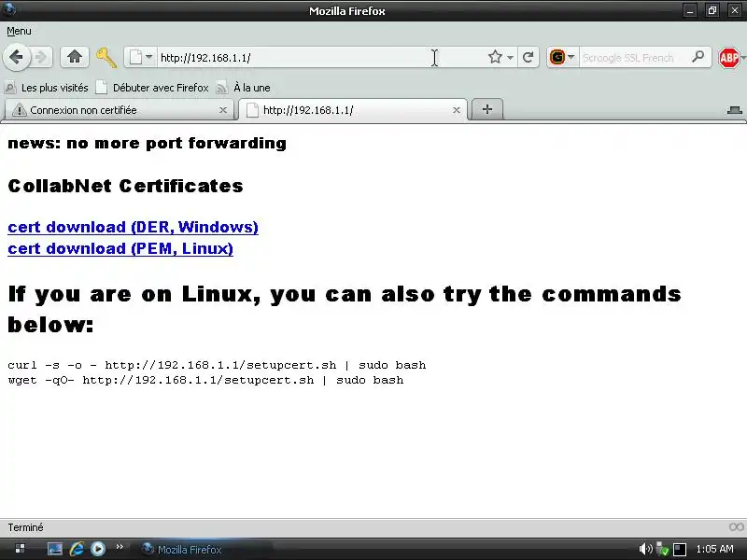Open the Firefox Menu
This screenshot has width=747, height=560.
click(19, 31)
